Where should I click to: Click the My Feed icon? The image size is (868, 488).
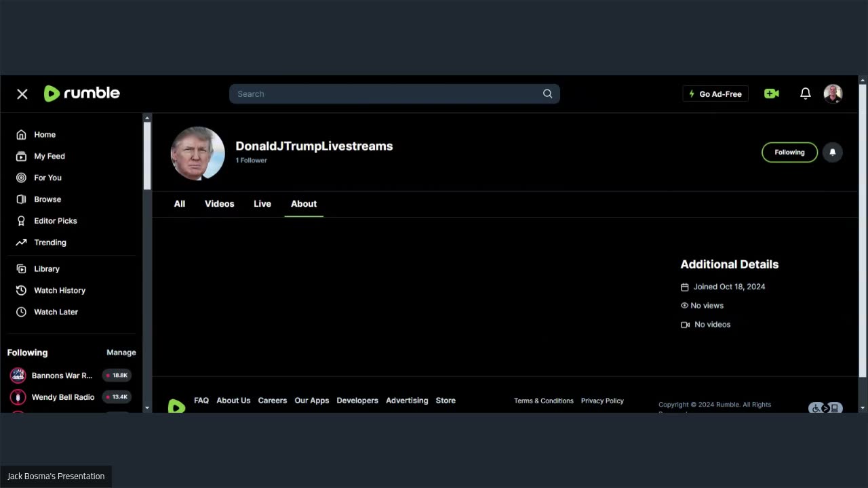21,157
